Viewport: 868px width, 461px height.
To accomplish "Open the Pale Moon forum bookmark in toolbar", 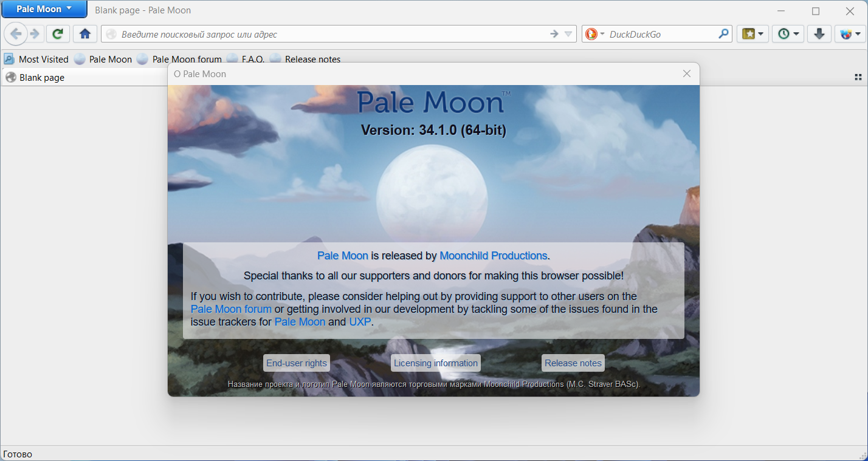I will tap(179, 59).
